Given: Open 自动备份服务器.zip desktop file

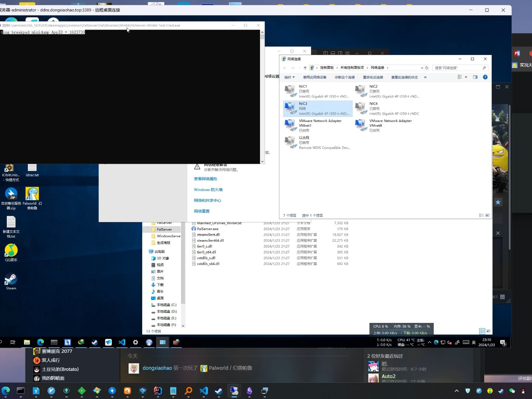Looking at the screenshot, I should click(x=11, y=198).
